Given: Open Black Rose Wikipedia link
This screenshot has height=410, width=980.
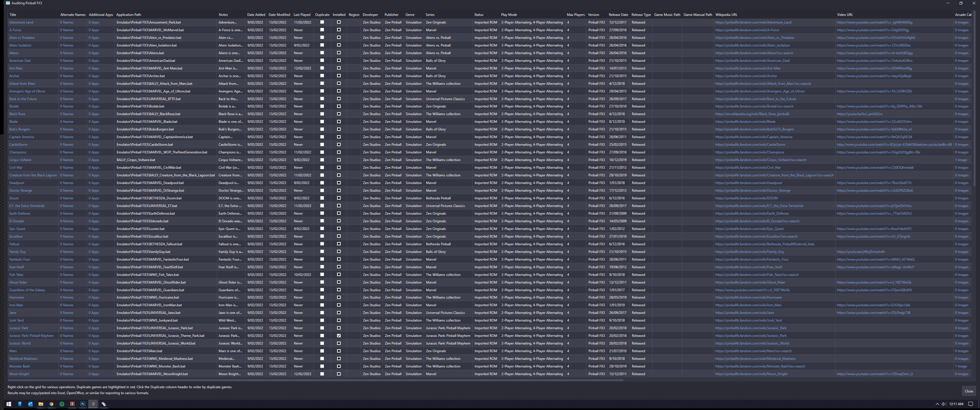Looking at the screenshot, I should click(x=752, y=114).
